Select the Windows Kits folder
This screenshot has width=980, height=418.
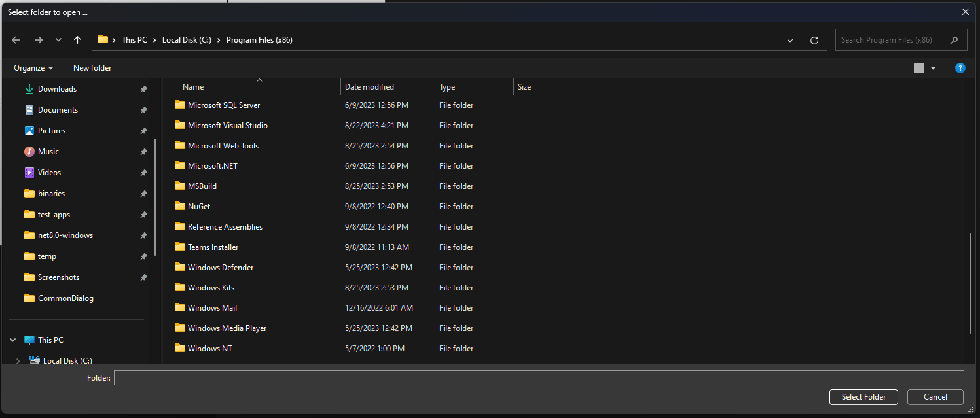click(211, 288)
